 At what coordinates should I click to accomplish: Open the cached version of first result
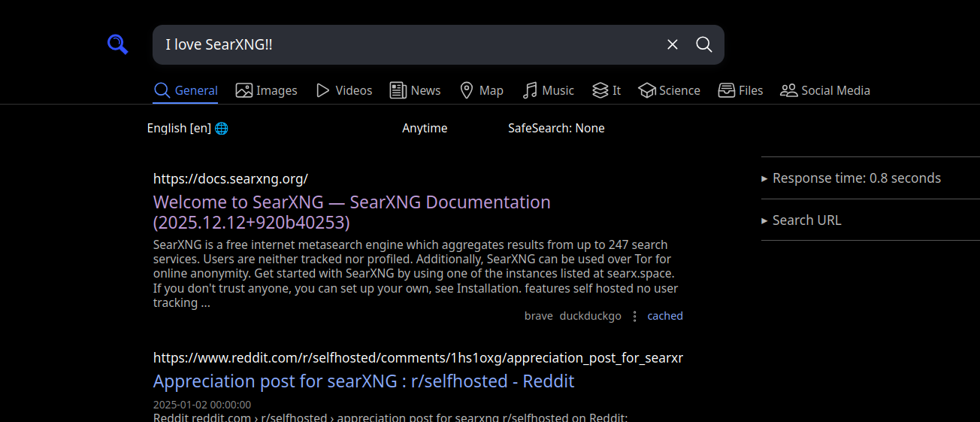[665, 316]
